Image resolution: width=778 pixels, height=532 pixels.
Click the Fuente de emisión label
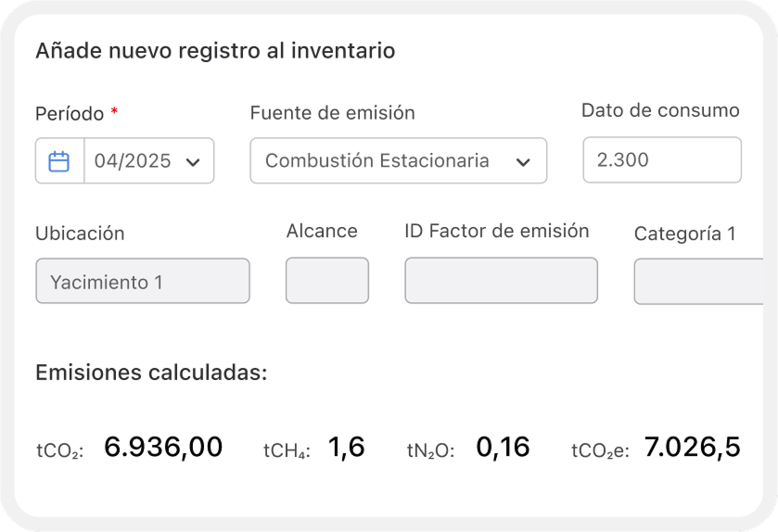pyautogui.click(x=332, y=113)
